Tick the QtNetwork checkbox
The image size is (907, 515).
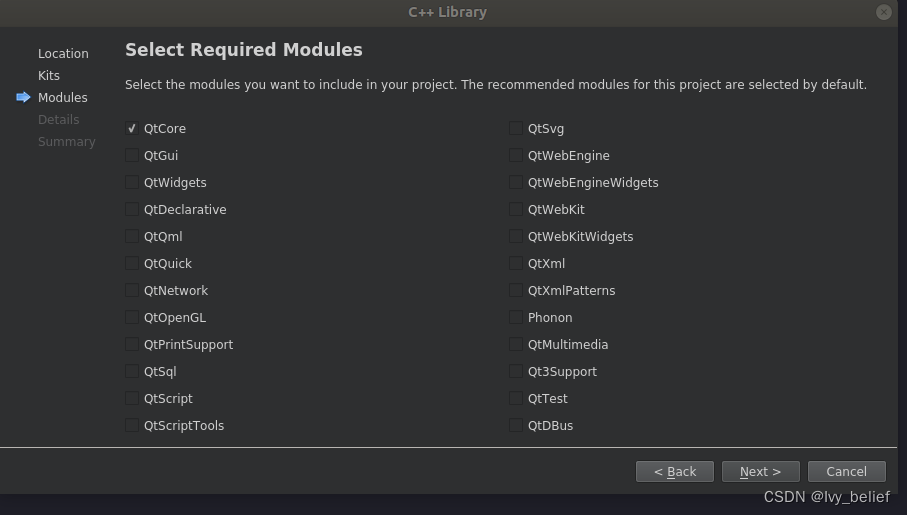[132, 290]
